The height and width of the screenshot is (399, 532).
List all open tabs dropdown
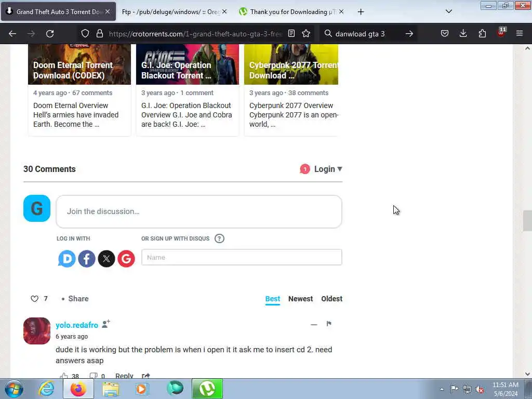click(x=448, y=11)
